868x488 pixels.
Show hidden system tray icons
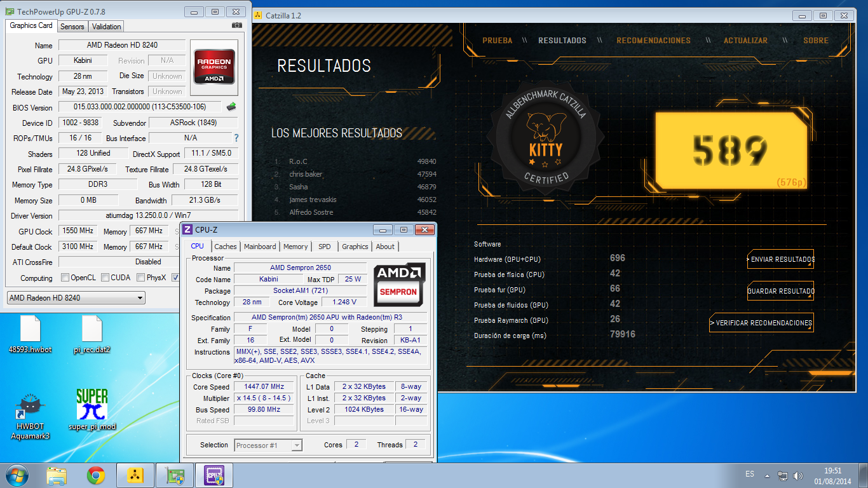click(768, 475)
